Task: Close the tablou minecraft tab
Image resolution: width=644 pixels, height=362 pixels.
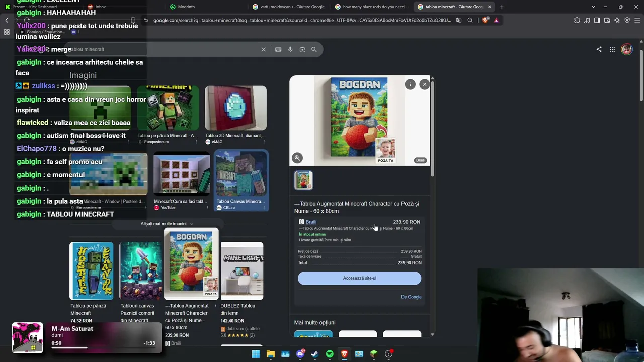Action: (x=489, y=7)
